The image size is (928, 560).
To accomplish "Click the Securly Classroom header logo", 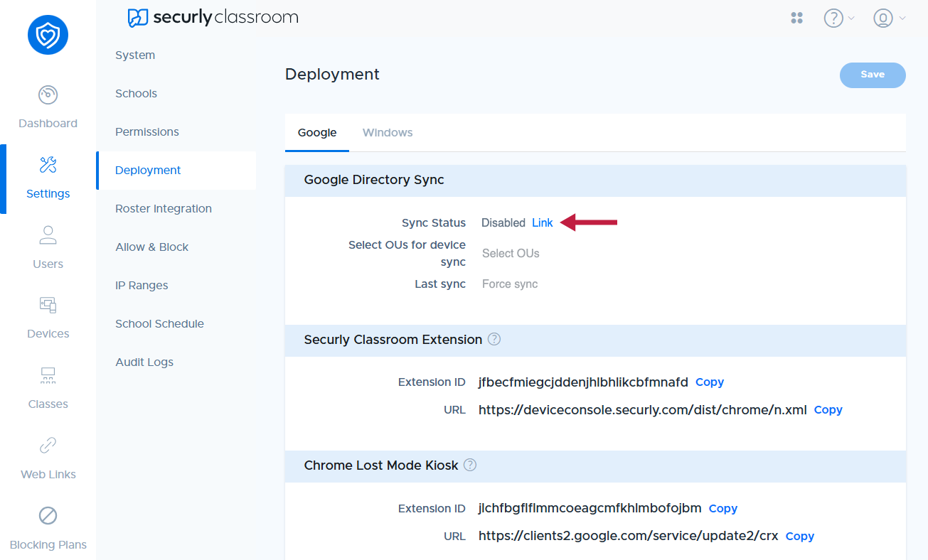I will coord(213,17).
